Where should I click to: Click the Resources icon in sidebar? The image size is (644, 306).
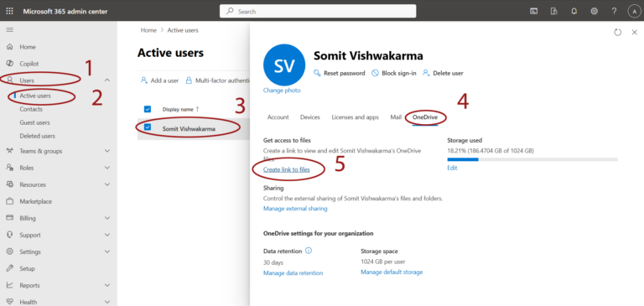(x=10, y=184)
